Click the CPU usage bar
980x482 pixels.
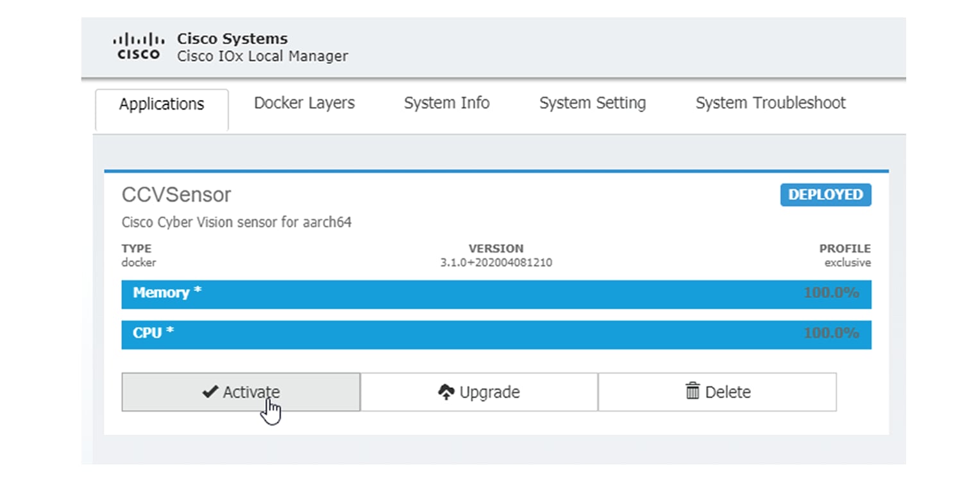pos(496,335)
